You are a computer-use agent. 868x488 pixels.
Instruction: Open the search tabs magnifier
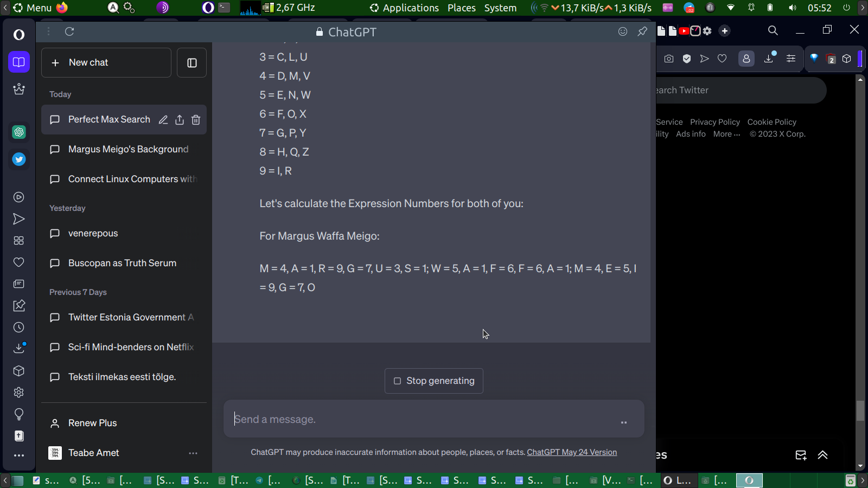(773, 31)
